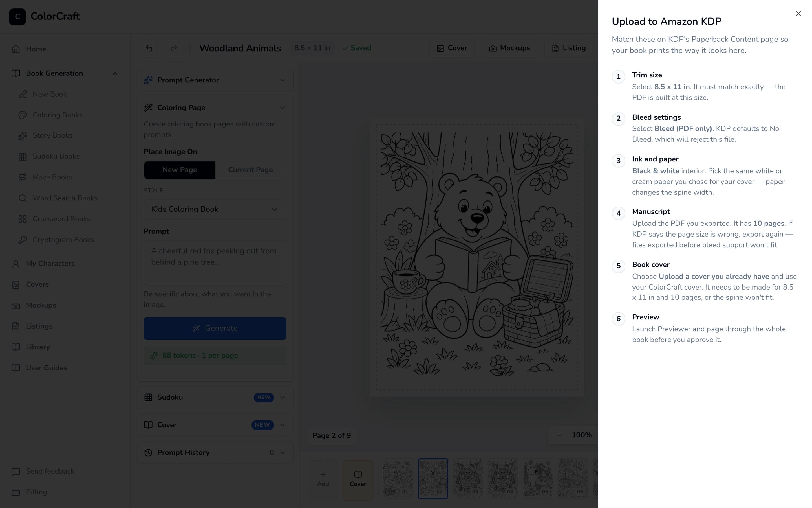Expand the Prompt Generator panel
812x508 pixels.
click(x=215, y=80)
